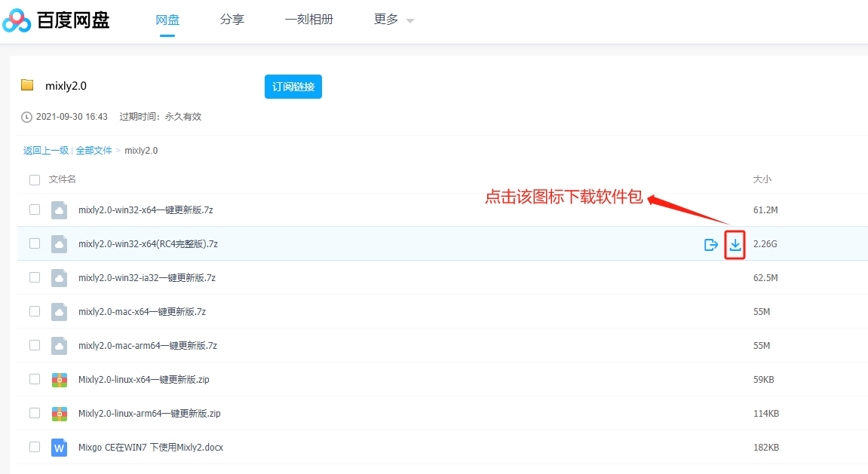This screenshot has height=474, width=868.
Task: Open the 一刻相册 tab
Action: click(309, 20)
